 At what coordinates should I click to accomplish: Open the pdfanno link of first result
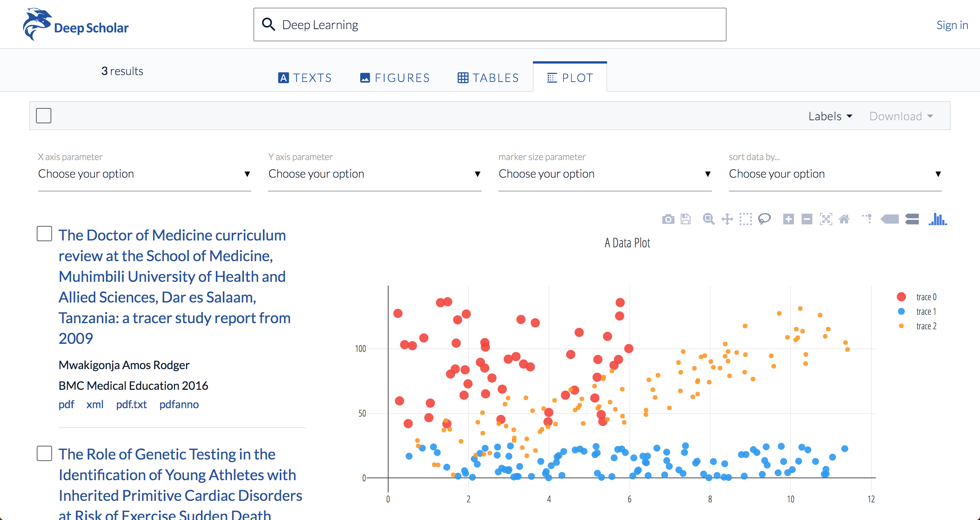(179, 404)
